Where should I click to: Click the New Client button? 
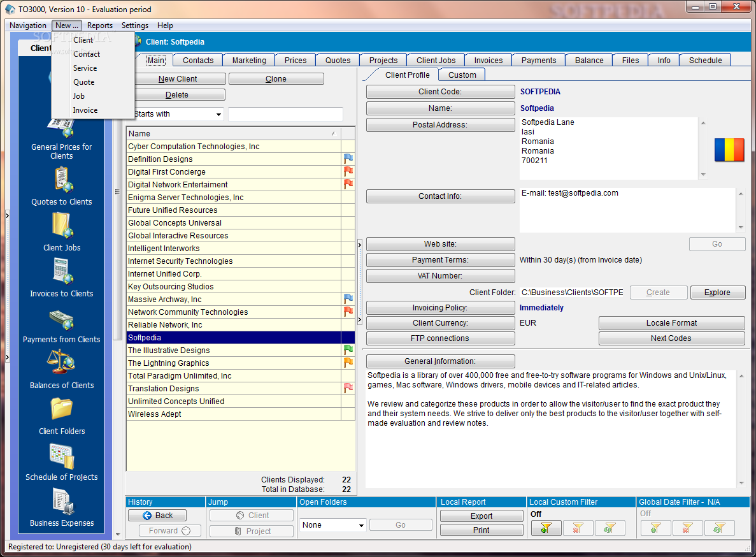coord(178,78)
